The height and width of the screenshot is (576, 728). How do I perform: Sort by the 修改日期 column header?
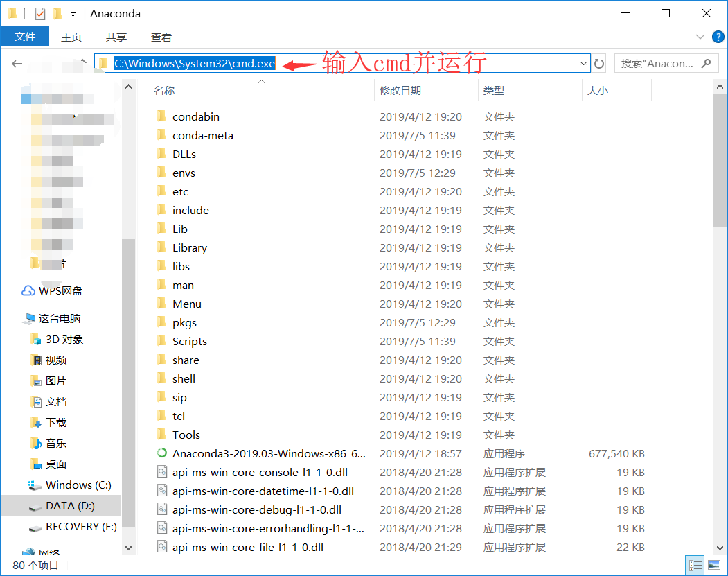pyautogui.click(x=400, y=90)
